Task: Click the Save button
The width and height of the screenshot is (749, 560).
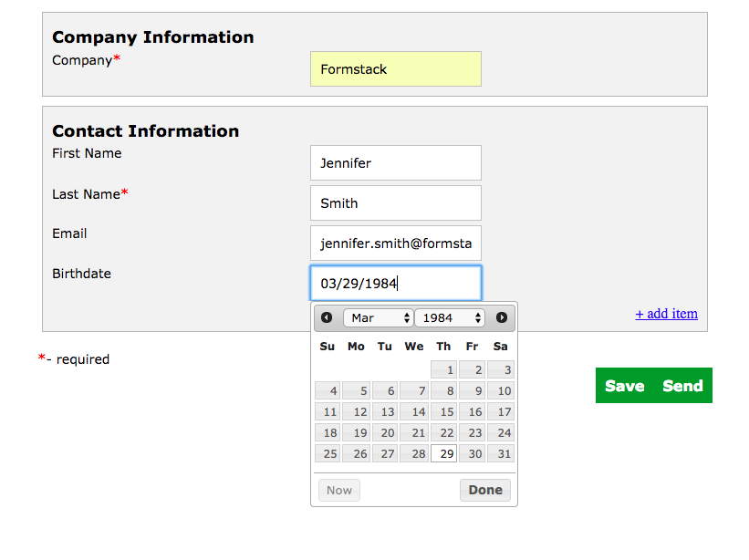Action: [x=624, y=386]
